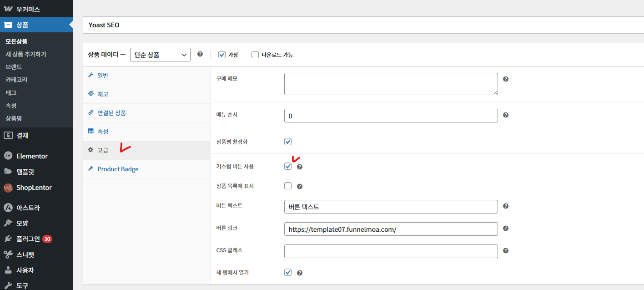
Task: Click the CSS 클래스 input field
Action: (391, 251)
